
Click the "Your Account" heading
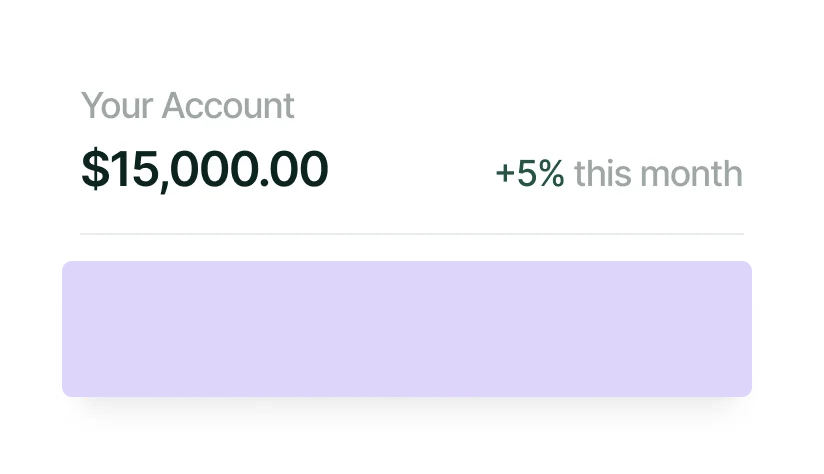pos(187,106)
